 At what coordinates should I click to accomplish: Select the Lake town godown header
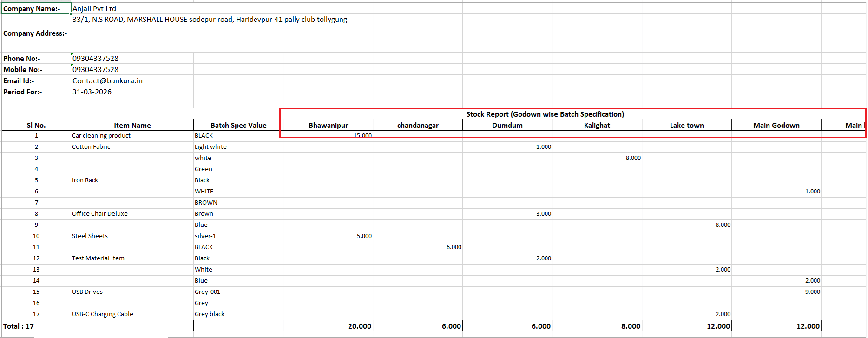coord(686,125)
